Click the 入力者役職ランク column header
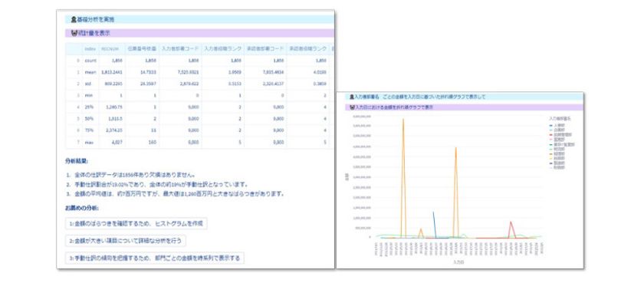This screenshot has height=283, width=644. (223, 49)
